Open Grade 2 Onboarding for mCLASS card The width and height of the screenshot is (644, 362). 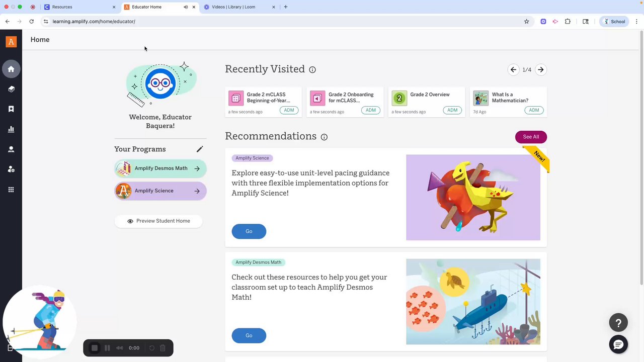click(x=345, y=102)
